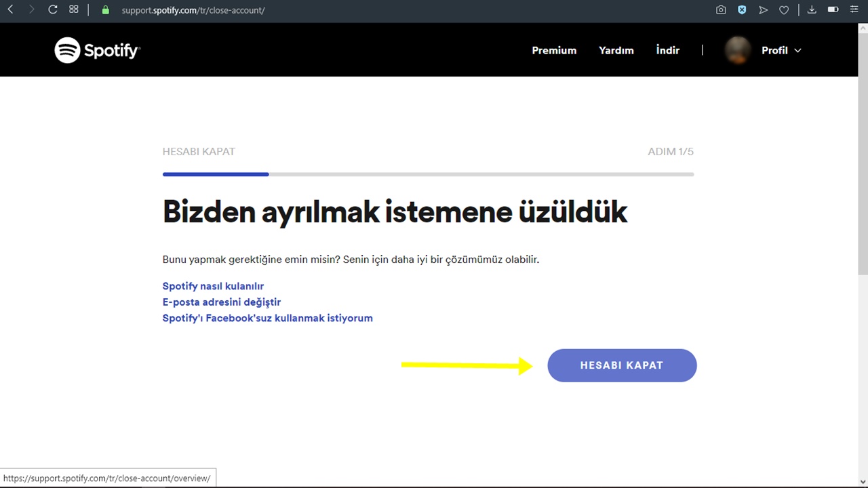The height and width of the screenshot is (488, 868).
Task: Open the browser settings sliders icon
Action: [854, 9]
